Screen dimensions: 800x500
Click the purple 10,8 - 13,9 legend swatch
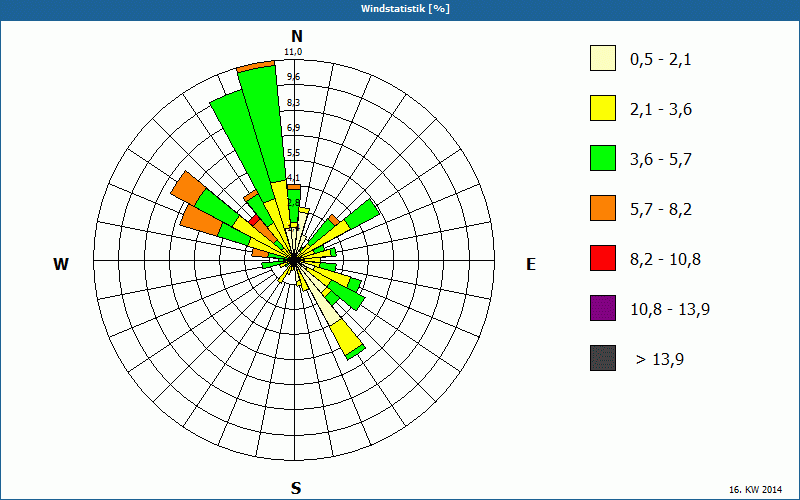point(603,308)
